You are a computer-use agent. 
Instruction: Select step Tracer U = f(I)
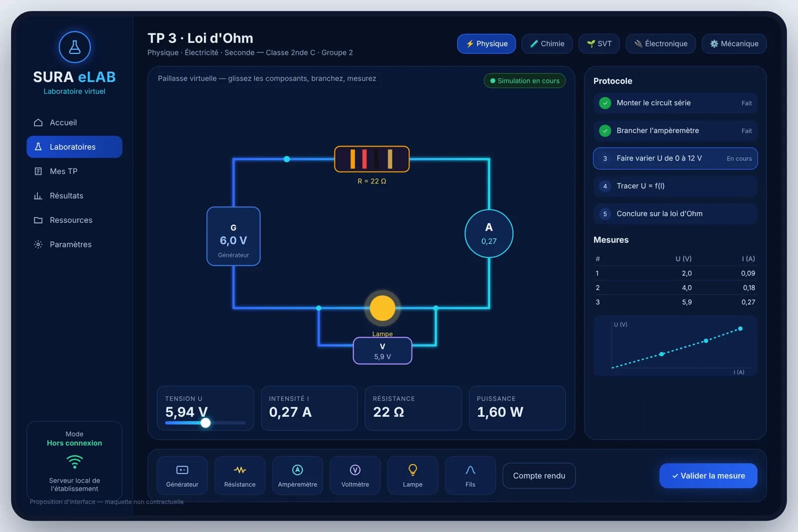(675, 186)
